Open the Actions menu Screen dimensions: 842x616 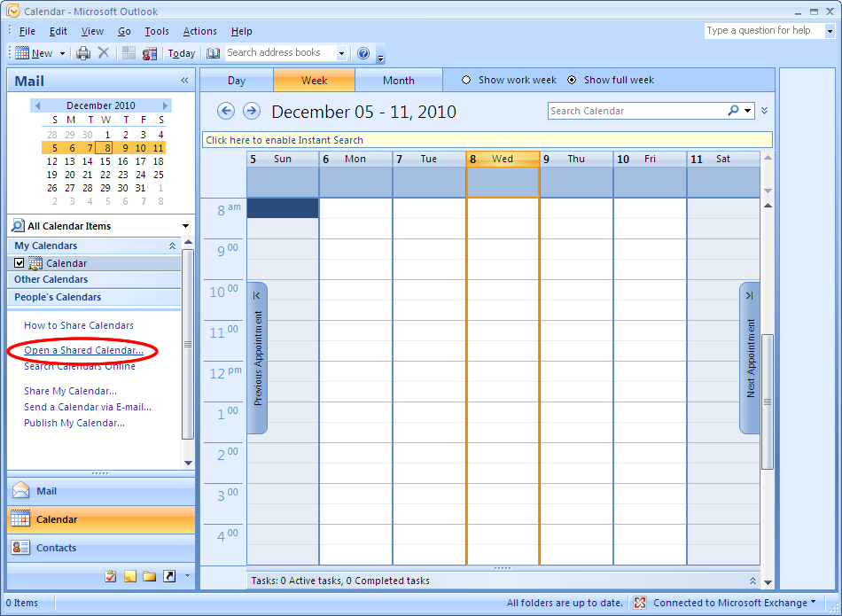click(x=199, y=31)
